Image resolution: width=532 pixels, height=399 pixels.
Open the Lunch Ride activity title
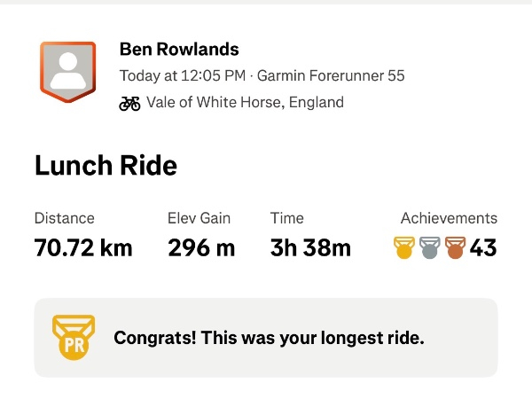click(106, 166)
